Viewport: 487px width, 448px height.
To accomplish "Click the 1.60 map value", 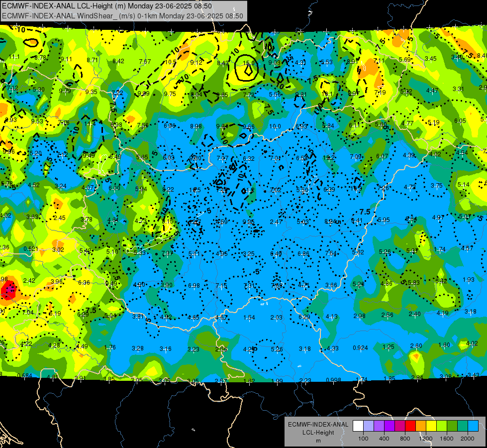I will click(444, 345).
